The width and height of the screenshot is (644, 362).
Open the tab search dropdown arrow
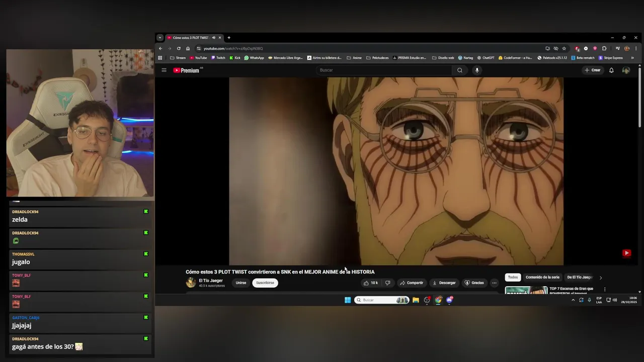(x=160, y=38)
